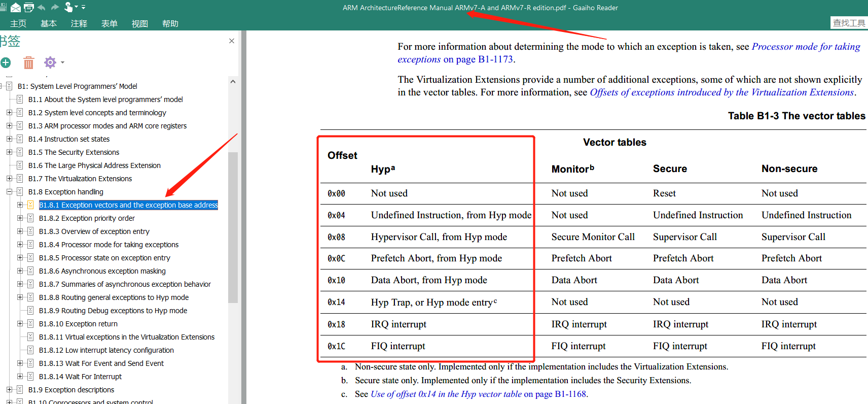The image size is (868, 404).
Task: Click the bookmark page icon beside B1.8.1
Action: (30, 205)
